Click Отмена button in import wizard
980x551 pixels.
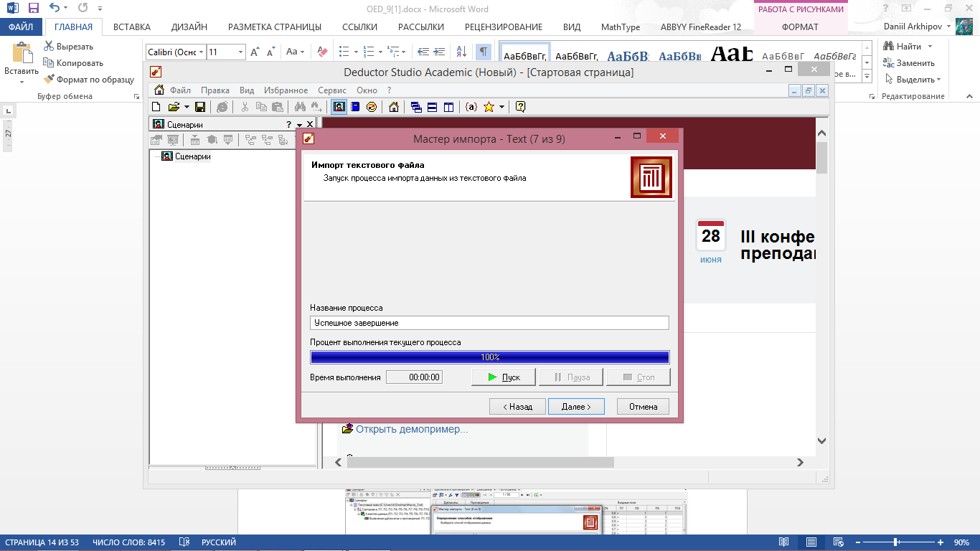click(x=643, y=407)
